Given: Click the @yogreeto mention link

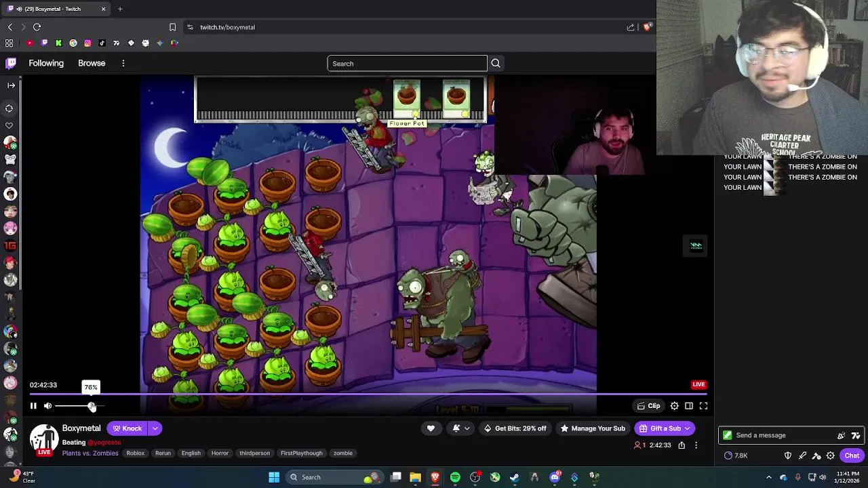Looking at the screenshot, I should [104, 442].
